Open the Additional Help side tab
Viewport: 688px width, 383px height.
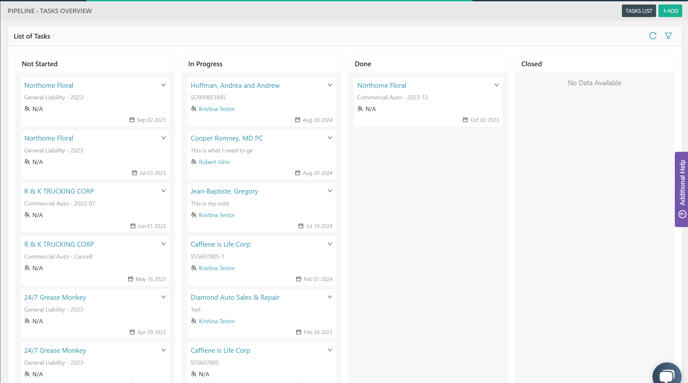pos(681,189)
